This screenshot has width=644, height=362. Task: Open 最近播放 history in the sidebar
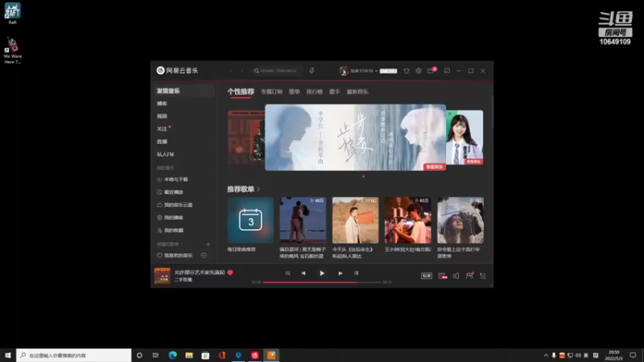click(170, 192)
